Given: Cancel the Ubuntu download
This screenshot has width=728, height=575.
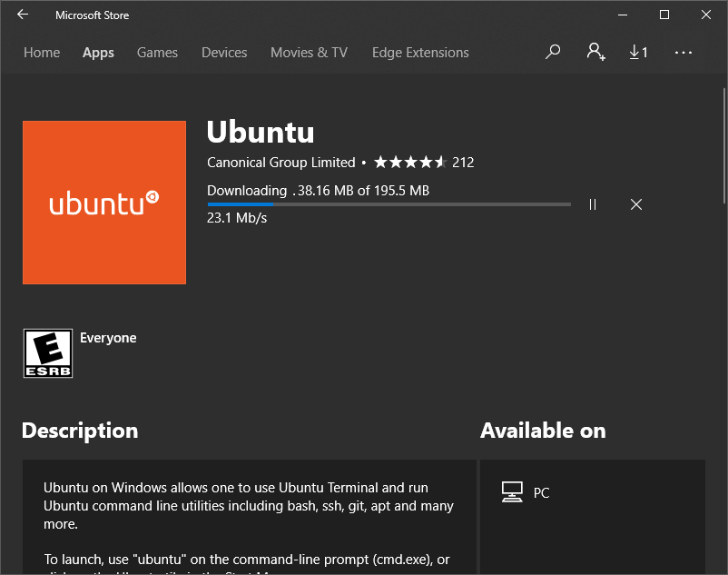Looking at the screenshot, I should 636,204.
